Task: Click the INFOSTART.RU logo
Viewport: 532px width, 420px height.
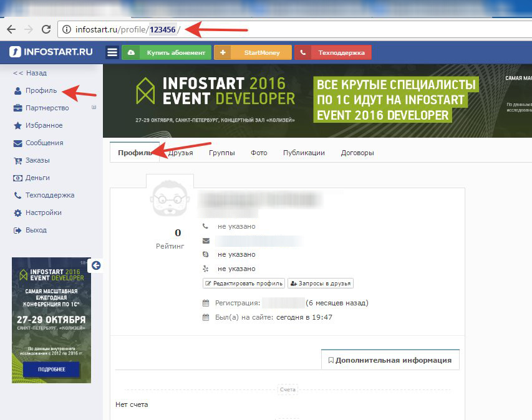Action: coord(51,52)
